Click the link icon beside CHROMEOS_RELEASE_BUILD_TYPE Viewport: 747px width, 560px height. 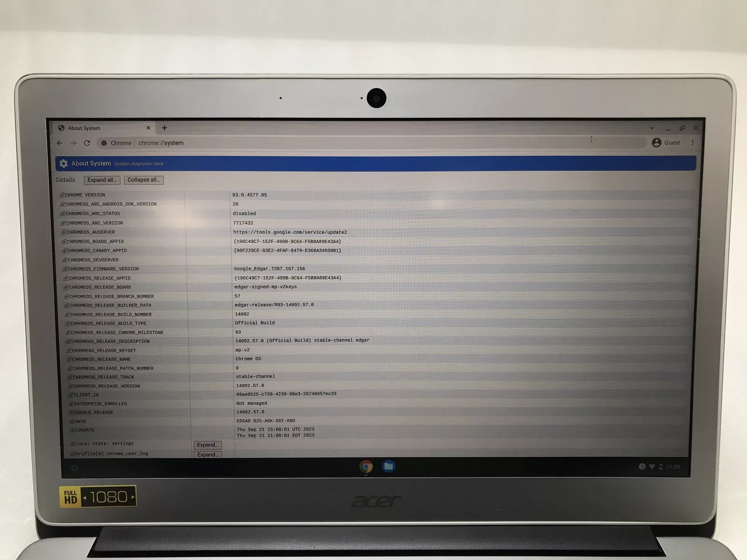[x=68, y=323]
